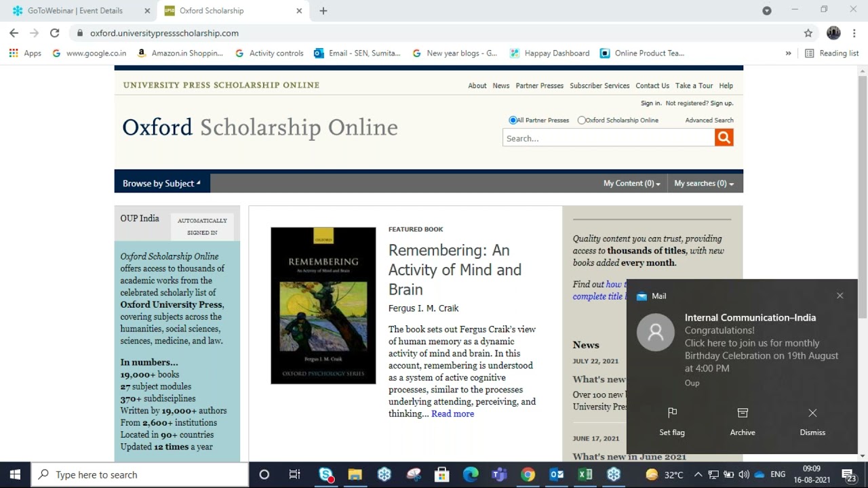Open the Reading list
The height and width of the screenshot is (488, 868).
tap(831, 53)
